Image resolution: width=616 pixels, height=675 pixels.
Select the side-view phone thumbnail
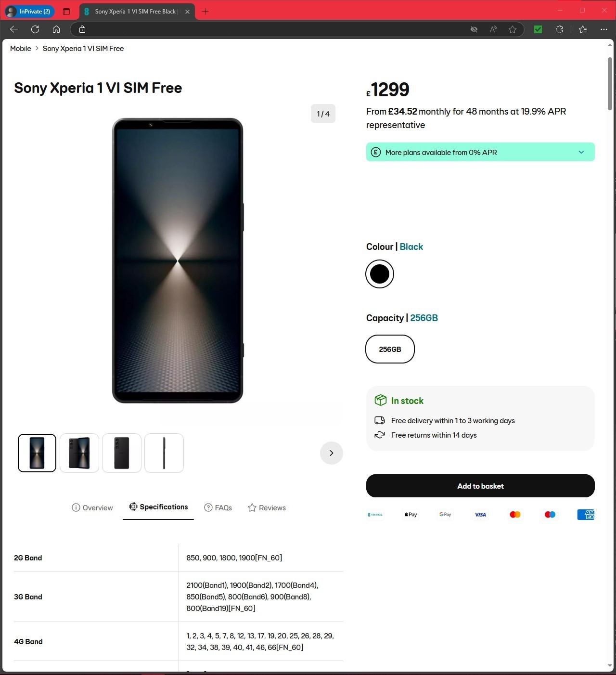coord(164,453)
